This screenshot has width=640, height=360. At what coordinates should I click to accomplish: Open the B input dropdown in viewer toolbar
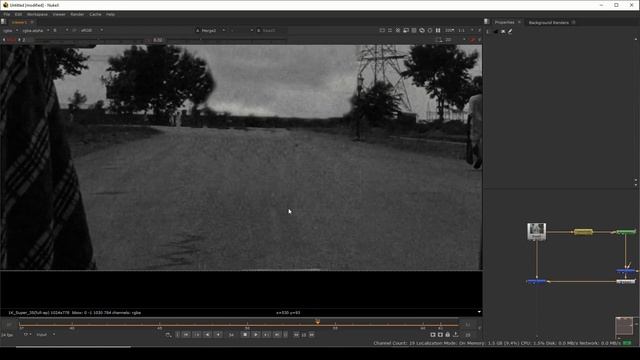(x=271, y=31)
